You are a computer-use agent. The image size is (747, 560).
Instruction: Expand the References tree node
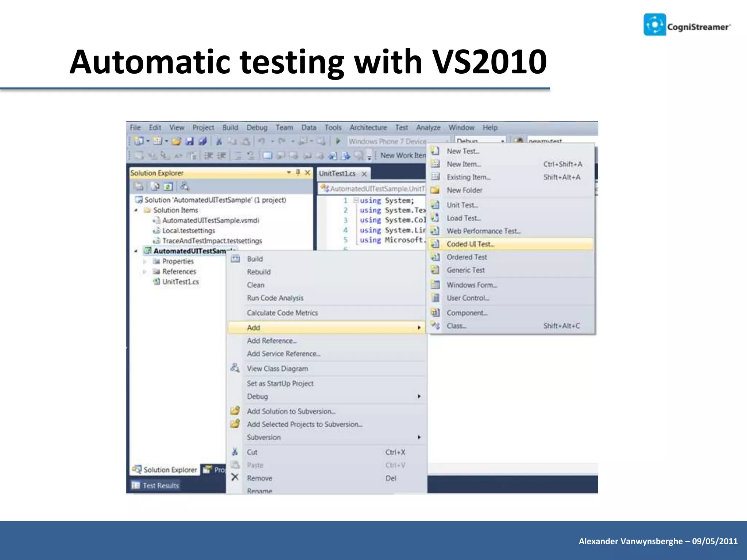pos(145,272)
